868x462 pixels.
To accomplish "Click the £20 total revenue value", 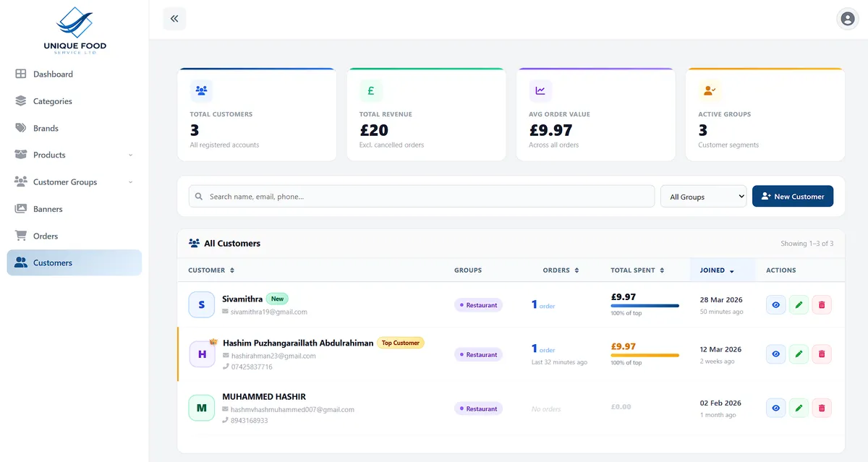I will point(374,130).
